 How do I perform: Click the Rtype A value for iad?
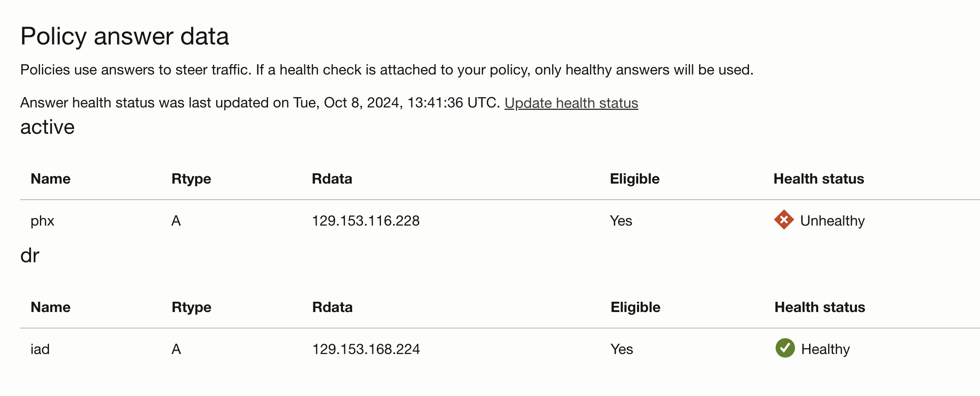[x=176, y=349]
